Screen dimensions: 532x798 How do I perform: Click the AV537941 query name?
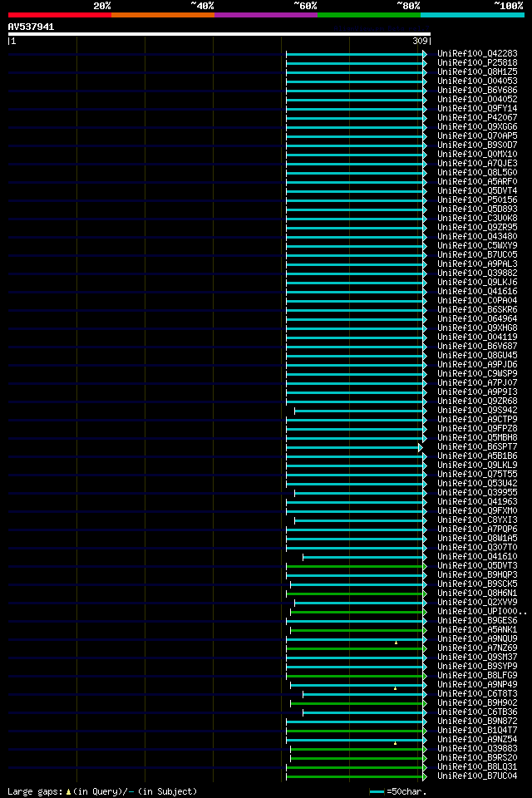pos(31,27)
